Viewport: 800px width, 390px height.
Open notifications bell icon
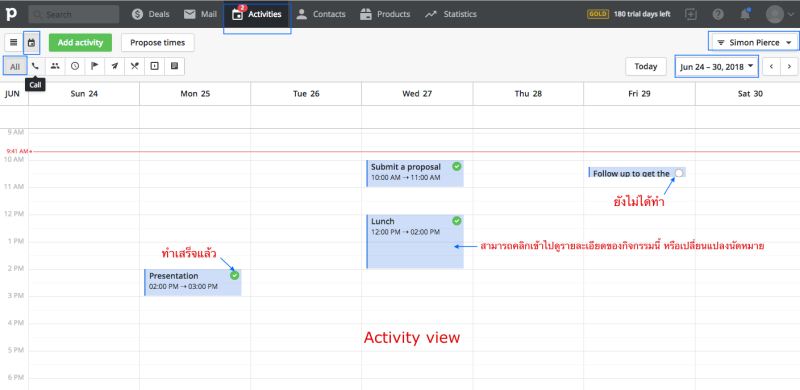point(745,14)
